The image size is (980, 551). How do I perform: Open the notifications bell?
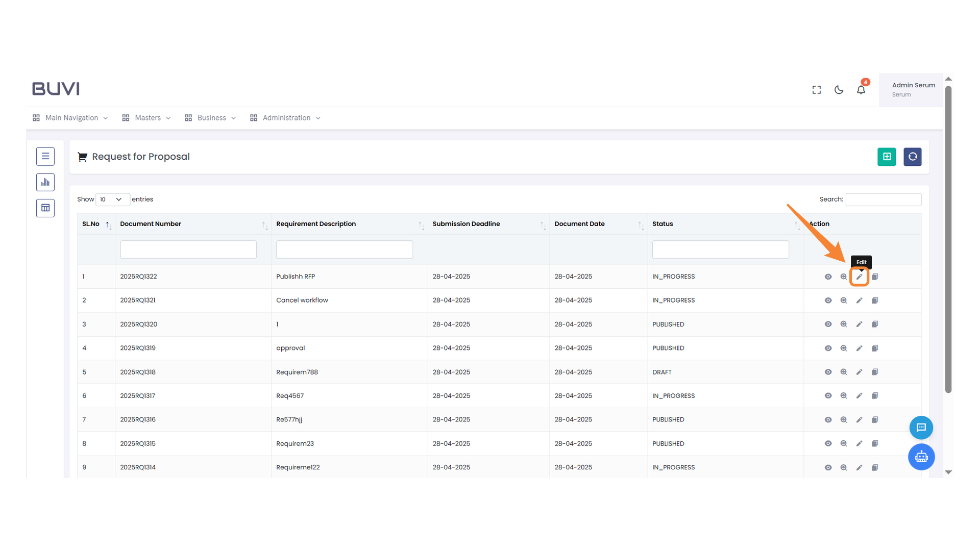point(861,90)
